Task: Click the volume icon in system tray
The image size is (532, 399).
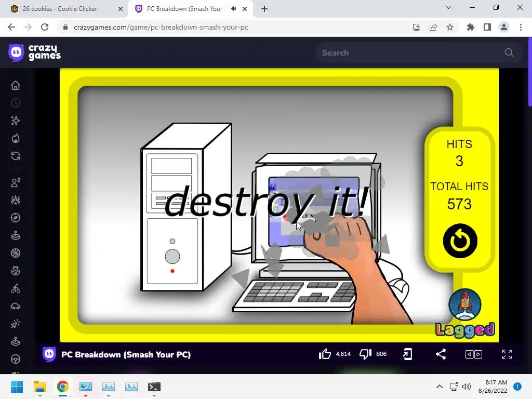Action: coord(467,387)
